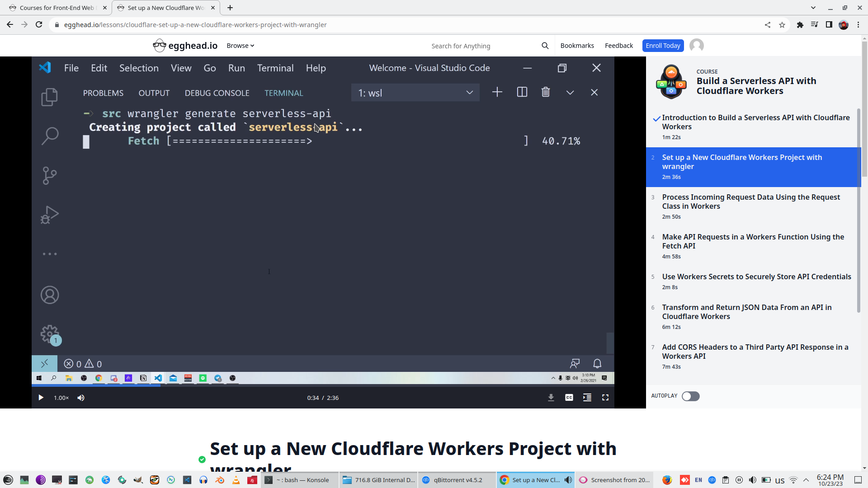Open the Feedback link
Screen dimensions: 868x488
618,46
